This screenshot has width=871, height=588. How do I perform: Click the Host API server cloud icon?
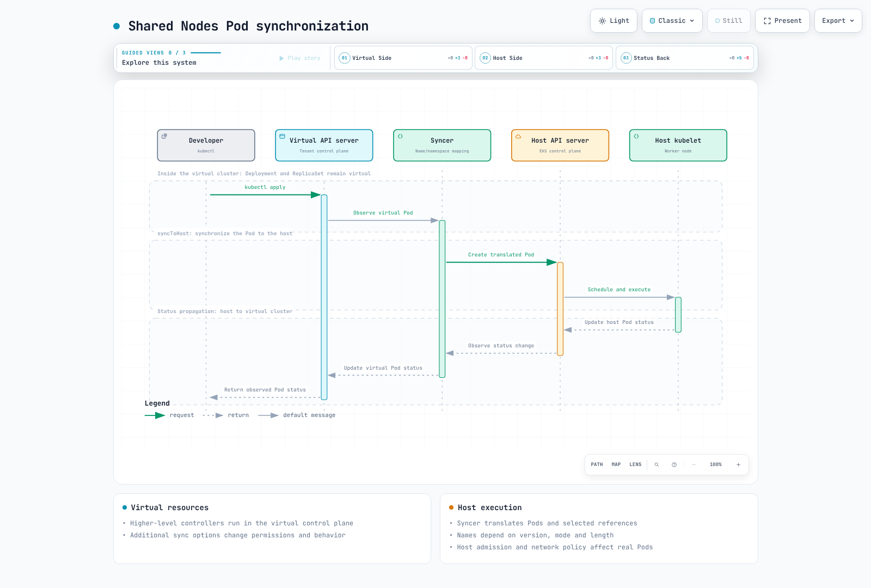pos(518,137)
